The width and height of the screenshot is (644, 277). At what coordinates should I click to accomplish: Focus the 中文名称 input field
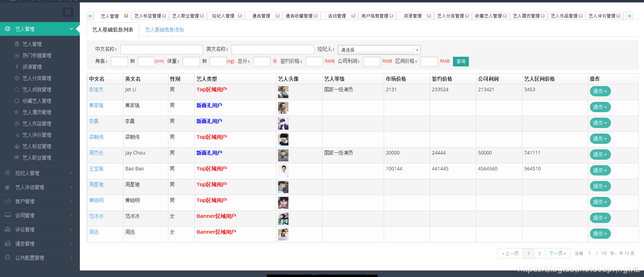(162, 50)
